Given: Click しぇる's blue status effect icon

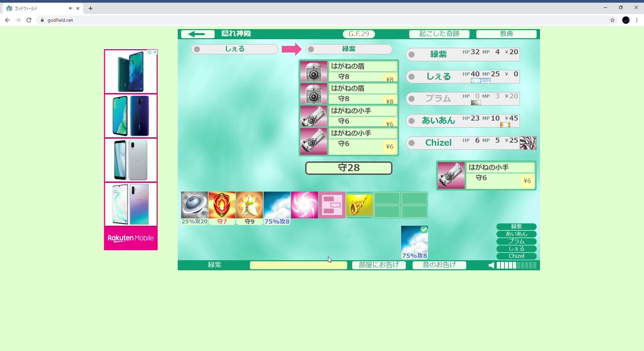Looking at the screenshot, I should coord(480,80).
